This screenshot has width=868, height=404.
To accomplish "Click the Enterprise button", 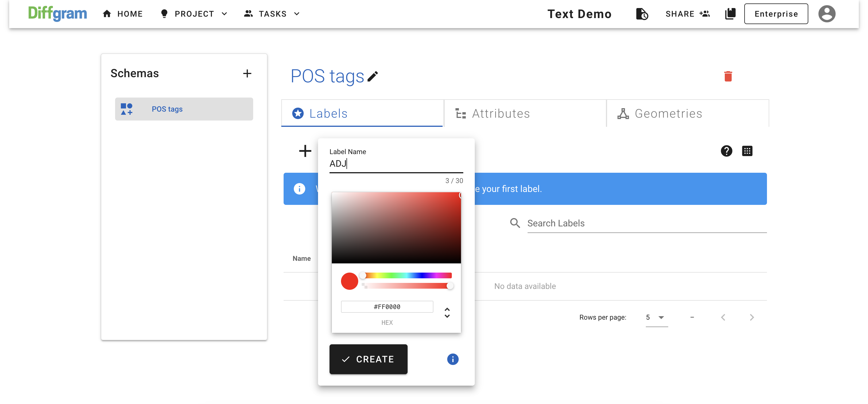I will (776, 14).
